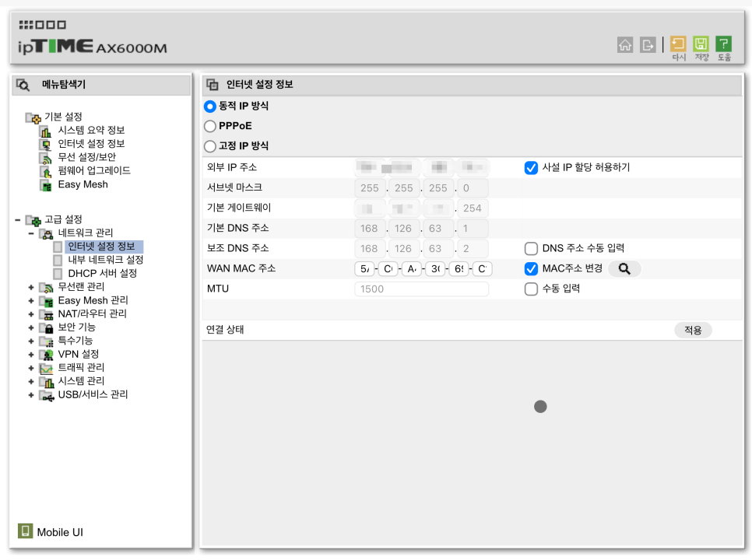The height and width of the screenshot is (560, 752).
Task: Open the Mobile UI link
Action: pos(60,532)
